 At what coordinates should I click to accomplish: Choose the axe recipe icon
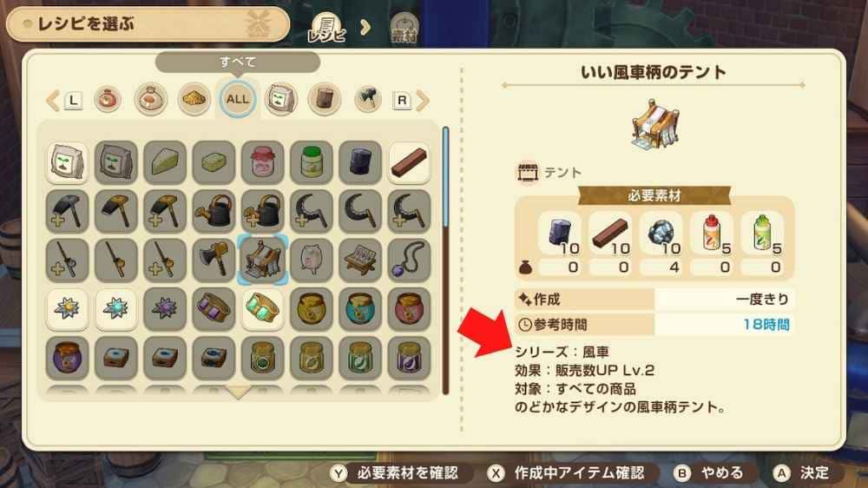(214, 260)
